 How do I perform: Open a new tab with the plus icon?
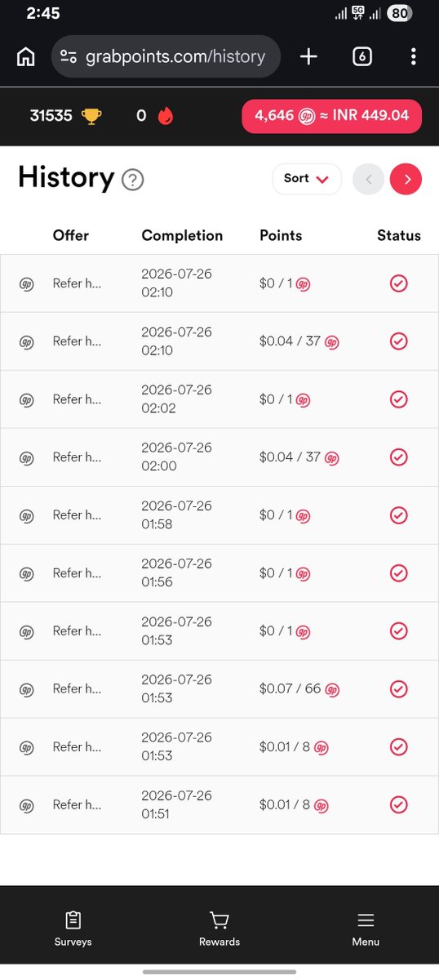click(308, 56)
